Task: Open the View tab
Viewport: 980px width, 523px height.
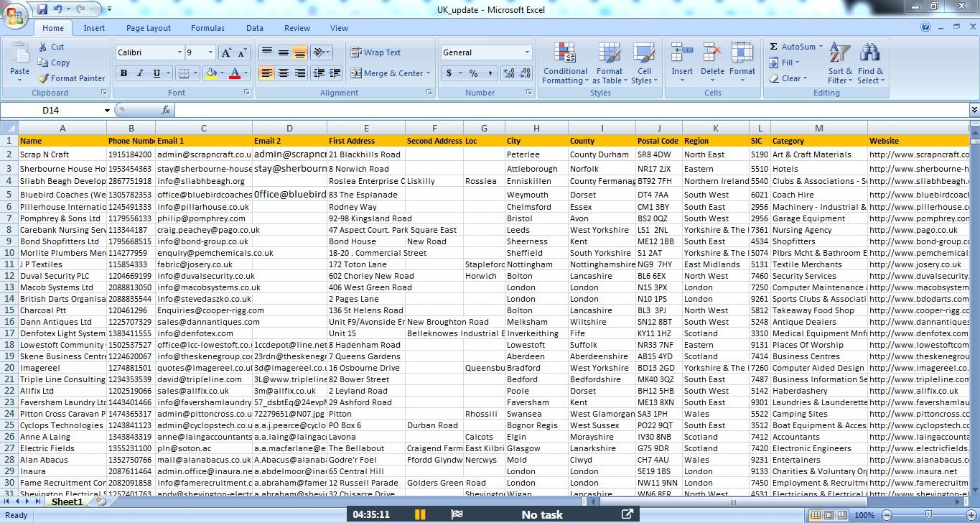Action: click(x=340, y=28)
